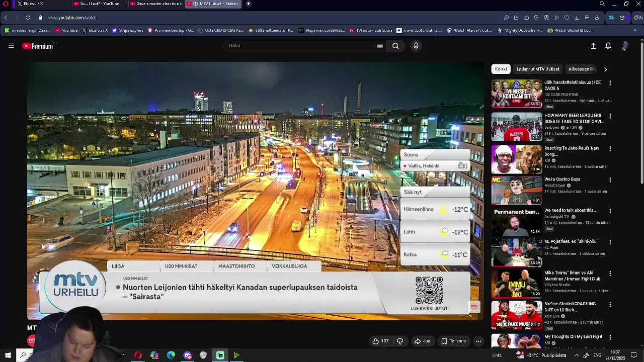644x362 pixels.
Task: Go back with the browser back arrow
Action: (6, 18)
